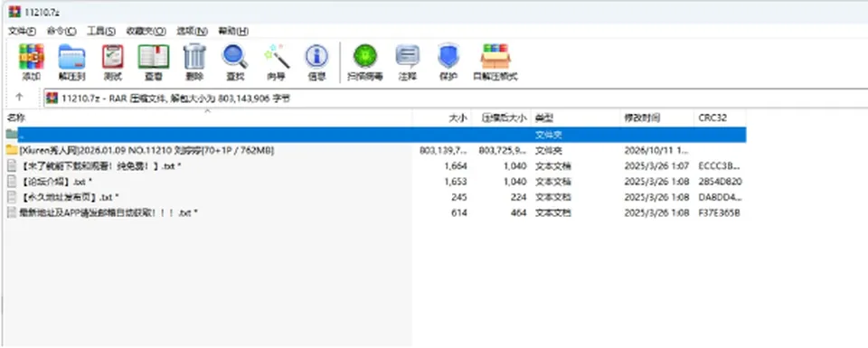868x348 pixels.
Task: Open the Info (信息) icon
Action: click(316, 56)
